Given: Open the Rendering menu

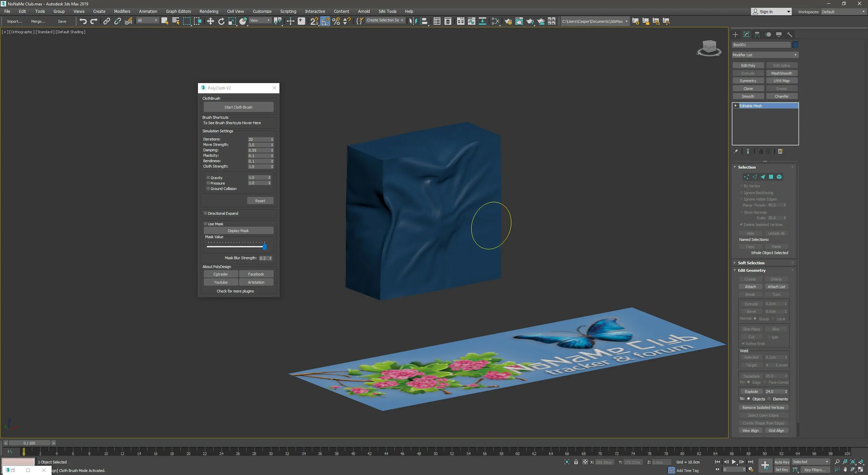Looking at the screenshot, I should [x=209, y=11].
